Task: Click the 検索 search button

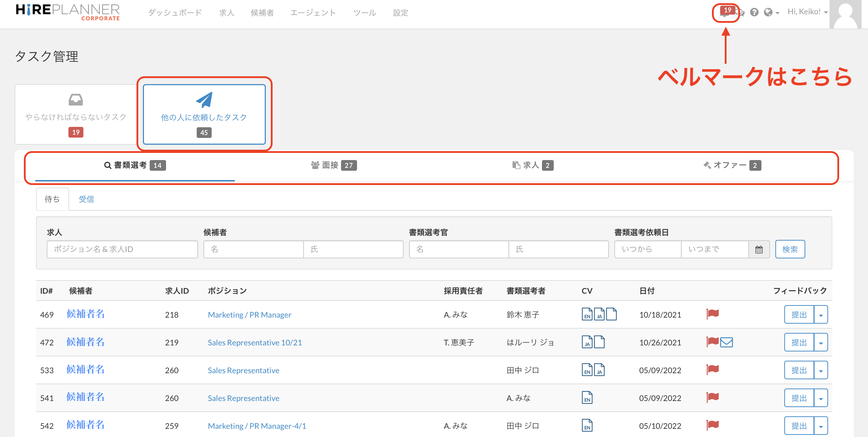Action: pyautogui.click(x=790, y=250)
